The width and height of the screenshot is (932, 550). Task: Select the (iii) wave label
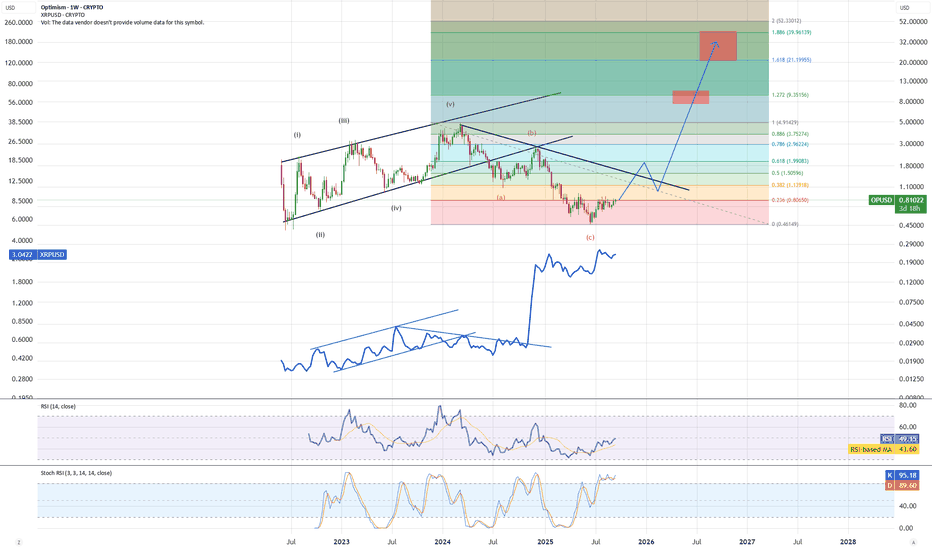click(x=343, y=121)
